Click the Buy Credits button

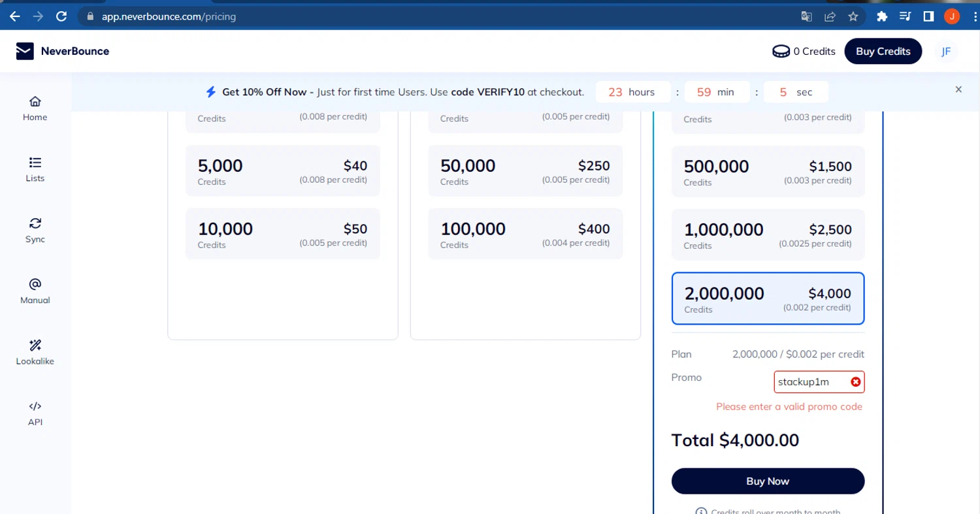(x=883, y=52)
